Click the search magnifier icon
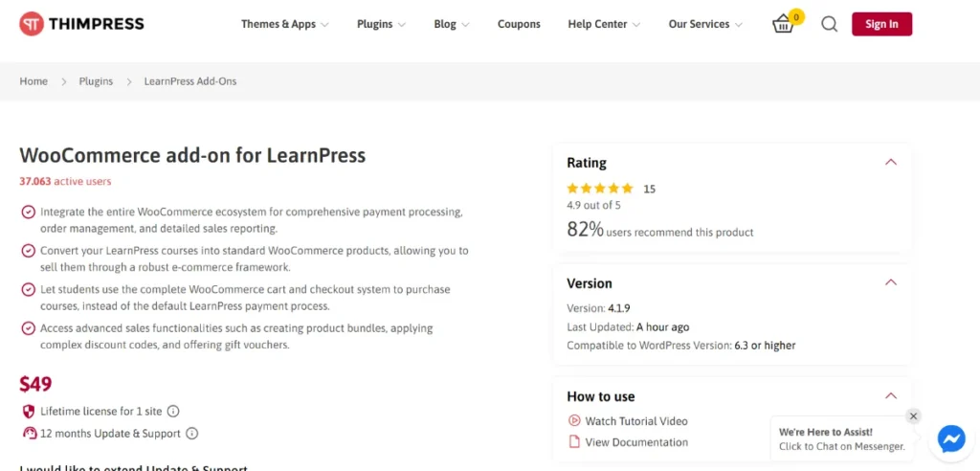Screen dimensions: 980x471 click(x=830, y=24)
